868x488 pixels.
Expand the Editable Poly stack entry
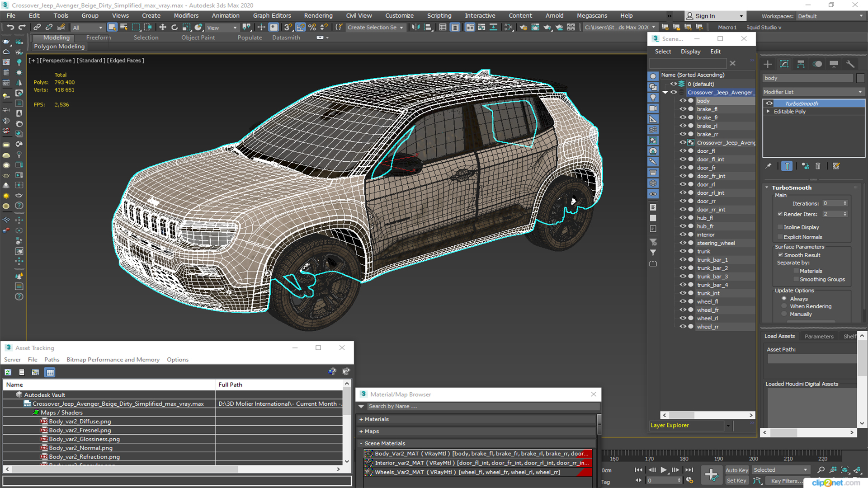[x=768, y=111]
